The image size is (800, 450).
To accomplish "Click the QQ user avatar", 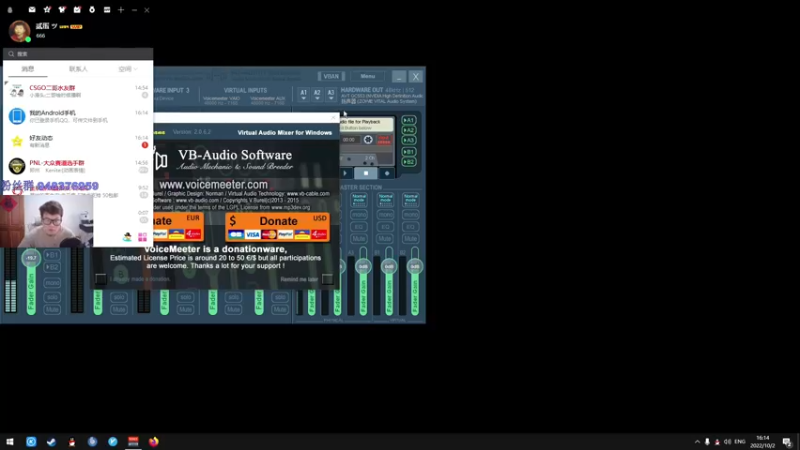I will click(x=19, y=31).
